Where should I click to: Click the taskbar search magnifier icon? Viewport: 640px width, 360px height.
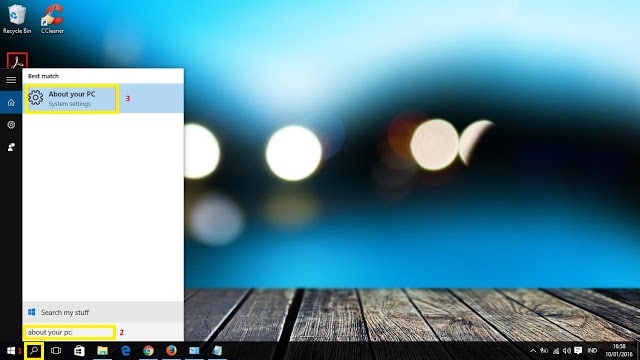(x=34, y=351)
